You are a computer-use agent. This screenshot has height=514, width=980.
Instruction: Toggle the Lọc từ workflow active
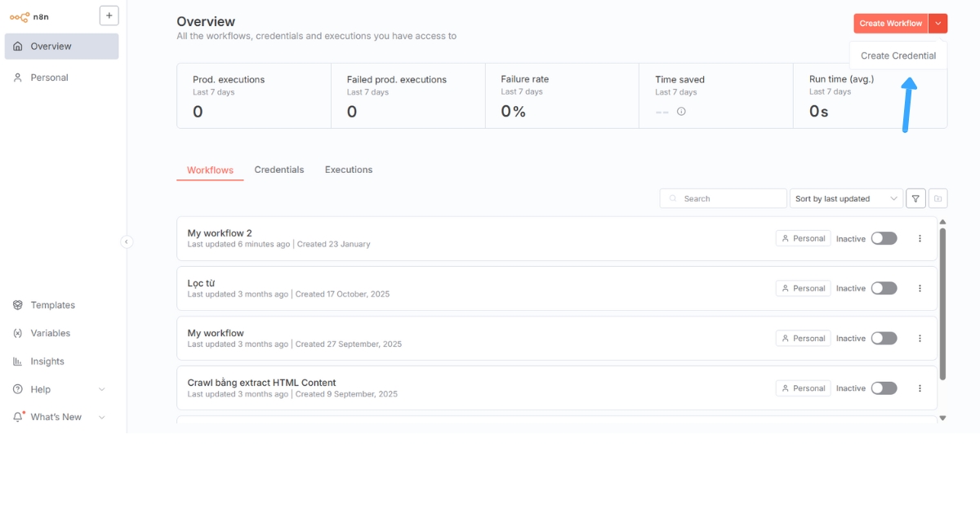(884, 289)
